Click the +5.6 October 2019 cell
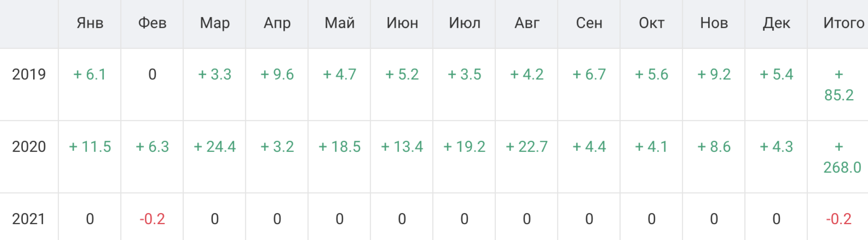The height and width of the screenshot is (240, 868). [651, 74]
